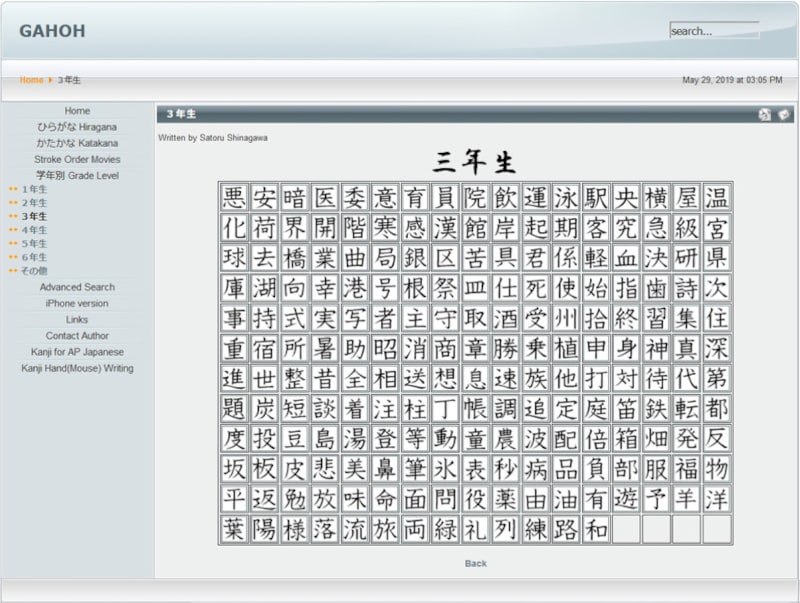Select the 6年生 grade submenu item

[34, 257]
